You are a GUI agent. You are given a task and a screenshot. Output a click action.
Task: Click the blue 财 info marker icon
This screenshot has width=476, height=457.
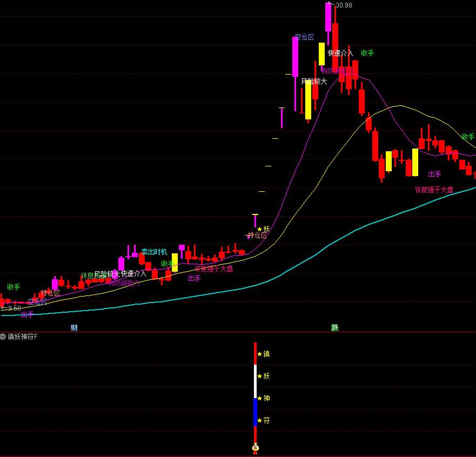pyautogui.click(x=74, y=327)
